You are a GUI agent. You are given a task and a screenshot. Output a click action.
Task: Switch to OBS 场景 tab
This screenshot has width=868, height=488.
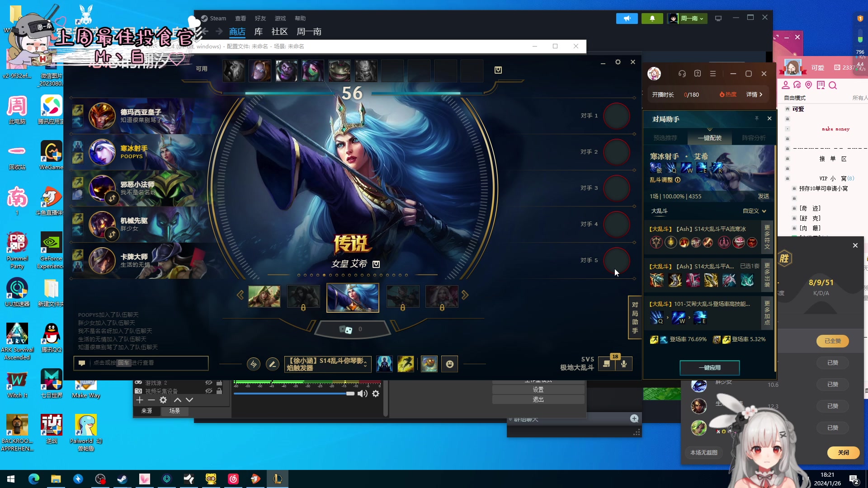175,411
